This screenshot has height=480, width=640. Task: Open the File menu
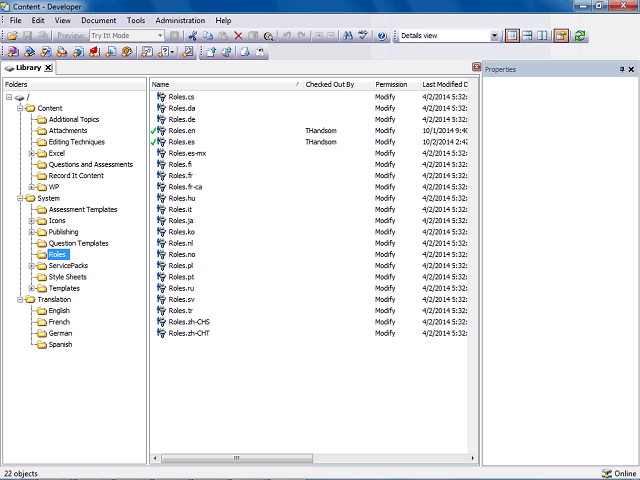click(x=16, y=20)
